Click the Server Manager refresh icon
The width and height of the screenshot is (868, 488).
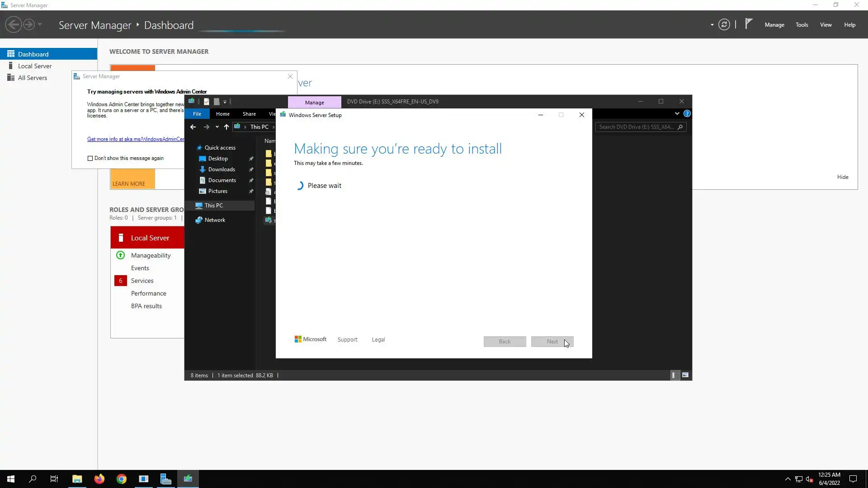pos(724,25)
